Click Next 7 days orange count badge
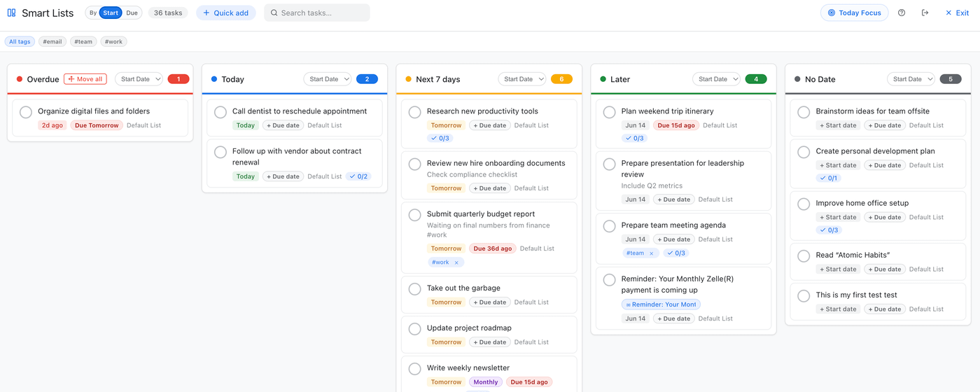The width and height of the screenshot is (980, 392). [561, 79]
